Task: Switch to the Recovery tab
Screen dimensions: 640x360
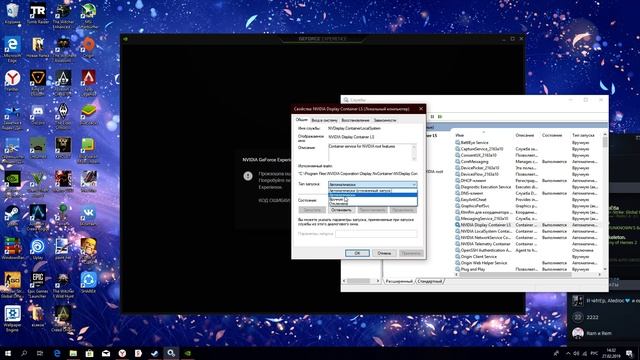Action: (x=355, y=120)
